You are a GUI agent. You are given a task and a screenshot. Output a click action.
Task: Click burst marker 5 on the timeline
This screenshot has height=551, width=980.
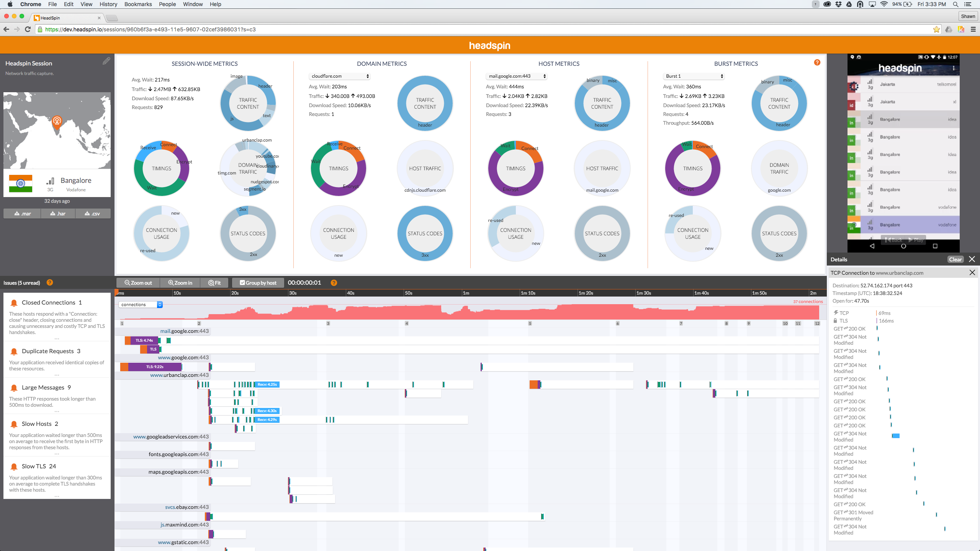tap(530, 323)
